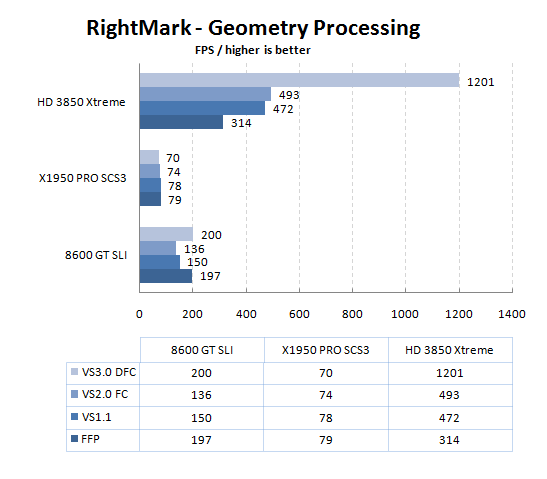The height and width of the screenshot is (479, 547).
Task: Click the HD 3850 Xtreme table column header
Action: coord(449,350)
